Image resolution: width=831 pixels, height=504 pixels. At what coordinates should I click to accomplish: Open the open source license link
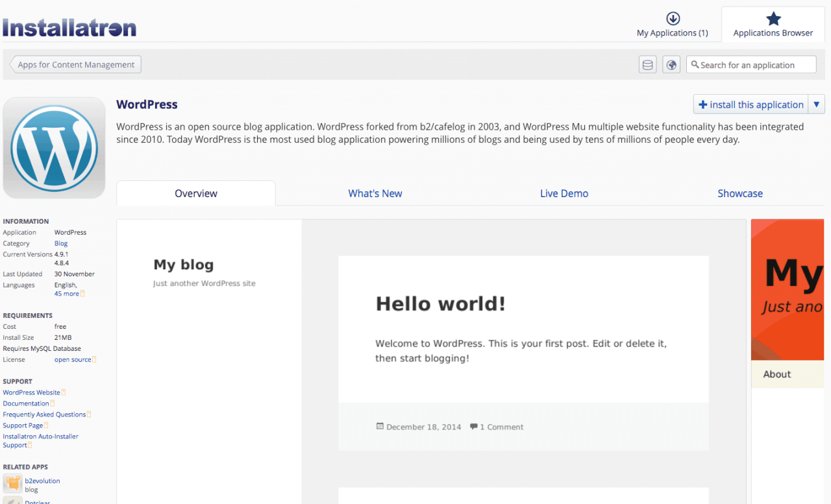[x=73, y=359]
